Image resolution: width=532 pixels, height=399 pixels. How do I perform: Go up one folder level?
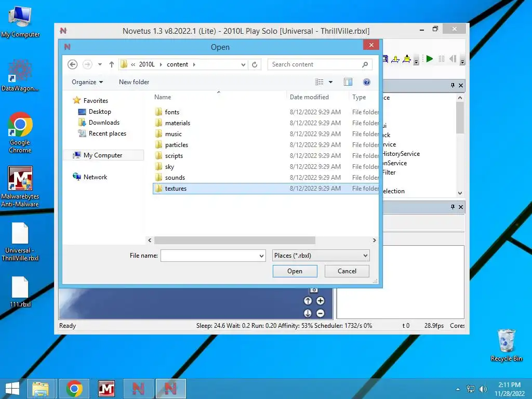[x=111, y=64]
